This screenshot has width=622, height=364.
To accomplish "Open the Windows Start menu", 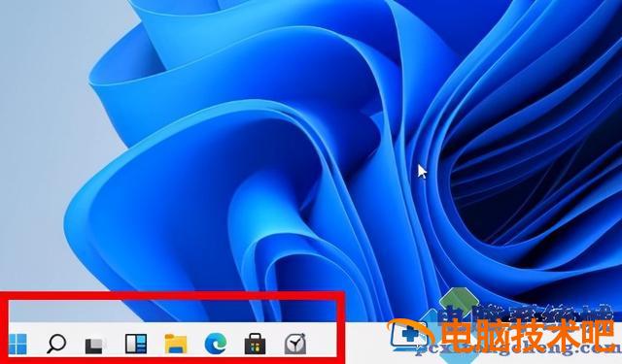I will tap(17, 344).
